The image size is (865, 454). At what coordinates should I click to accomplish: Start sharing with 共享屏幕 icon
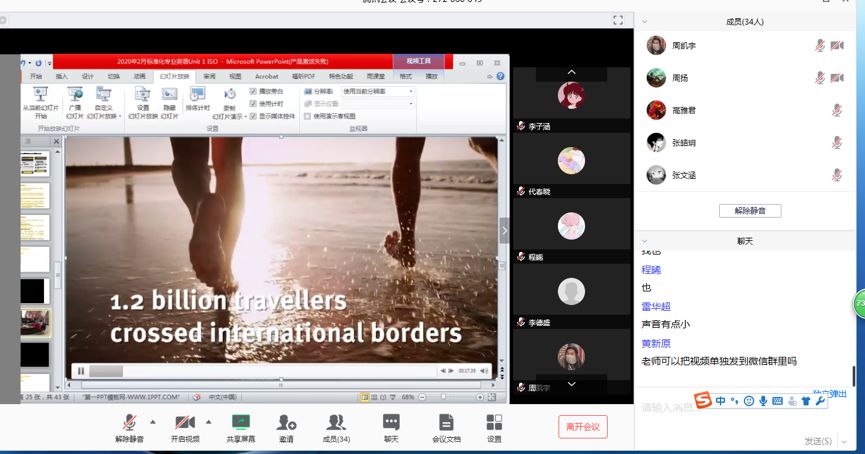[x=240, y=422]
